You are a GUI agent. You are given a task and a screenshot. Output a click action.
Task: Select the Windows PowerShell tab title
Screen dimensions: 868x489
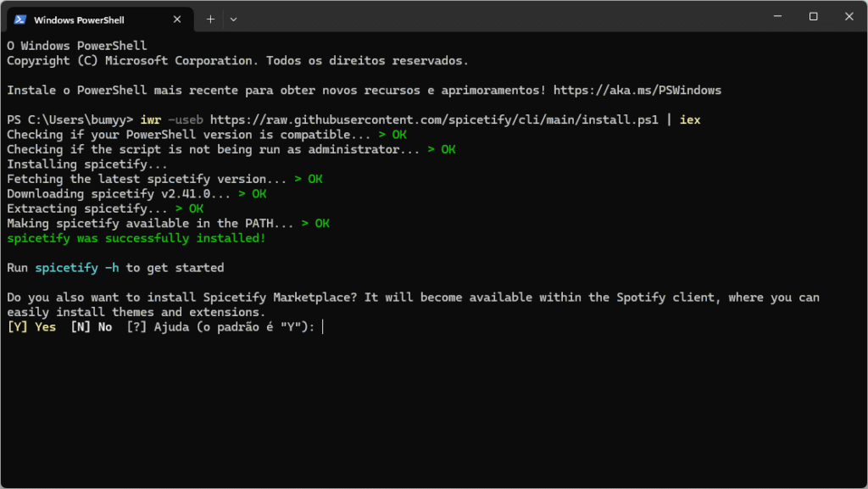79,19
